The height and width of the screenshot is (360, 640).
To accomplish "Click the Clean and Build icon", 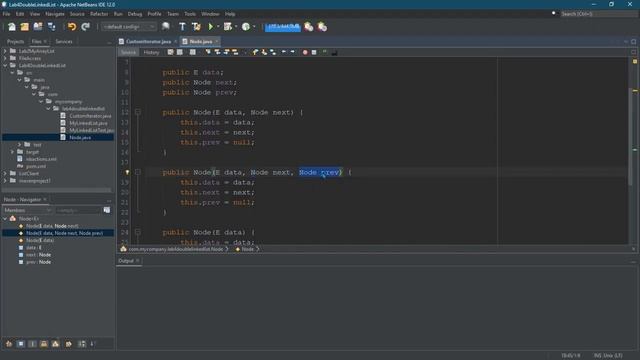I will pyautogui.click(x=196, y=27).
